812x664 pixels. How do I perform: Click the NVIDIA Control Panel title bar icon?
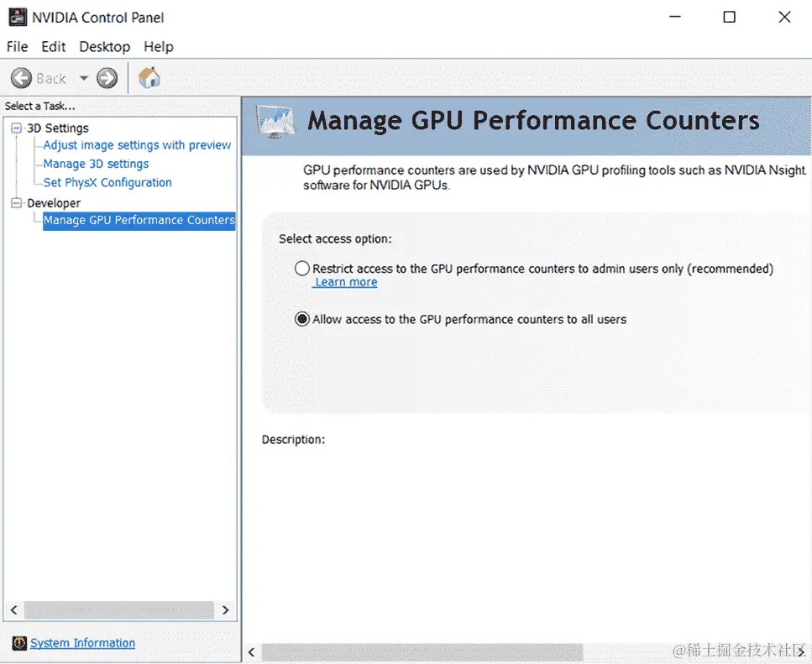[x=18, y=17]
